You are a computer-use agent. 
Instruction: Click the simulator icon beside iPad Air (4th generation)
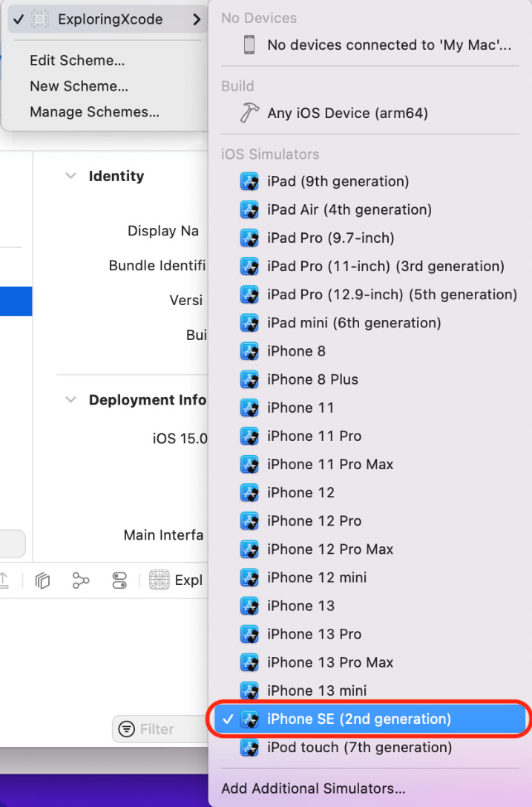click(249, 209)
